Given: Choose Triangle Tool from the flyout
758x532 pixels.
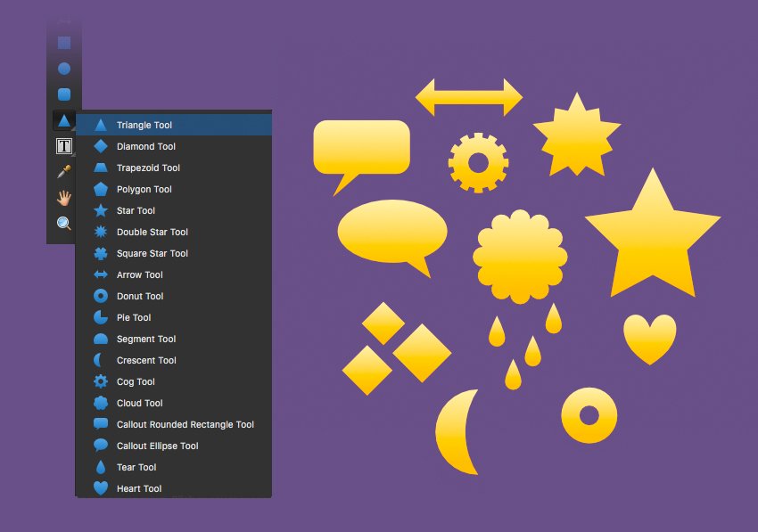Looking at the screenshot, I should pos(174,125).
